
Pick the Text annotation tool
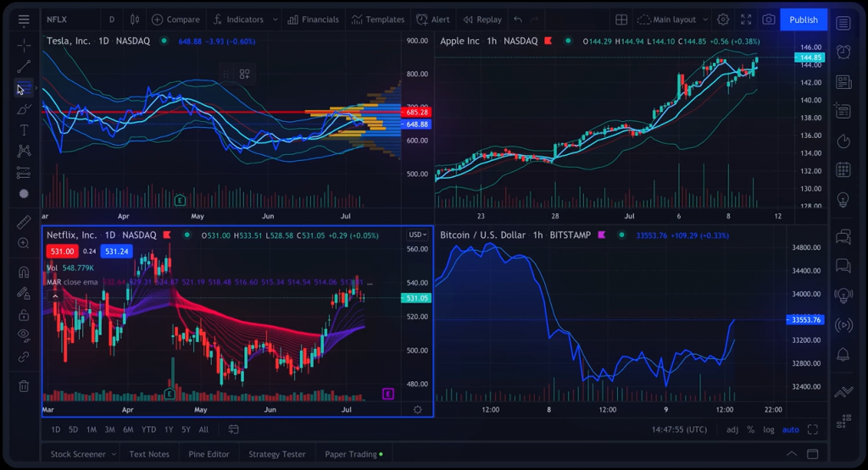[24, 130]
